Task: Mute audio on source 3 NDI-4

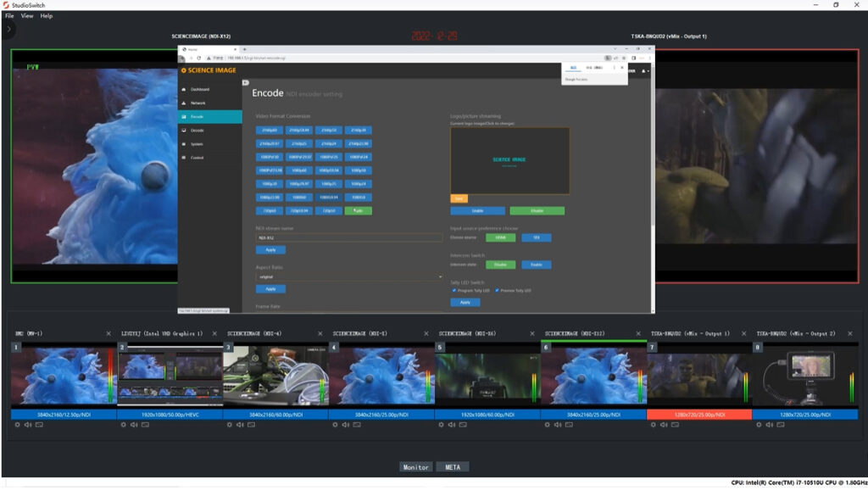Action: pyautogui.click(x=240, y=425)
